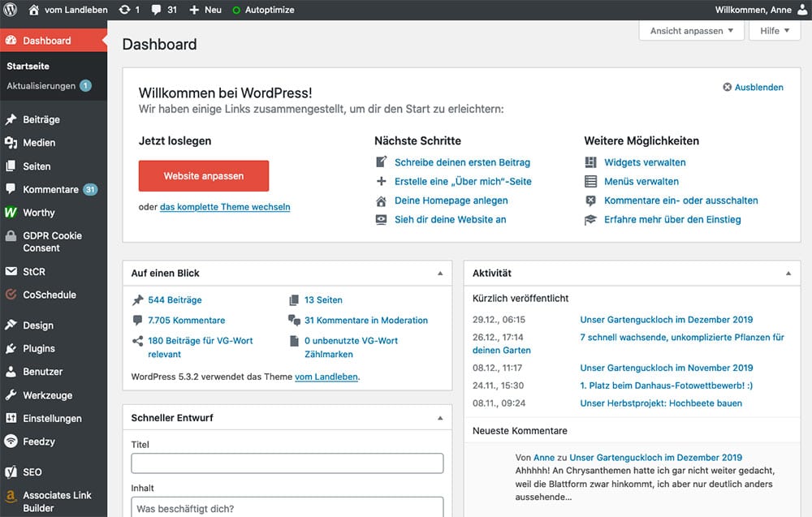Screen dimensions: 812x517
Task: Click commenter name Anne link
Action: coord(544,458)
